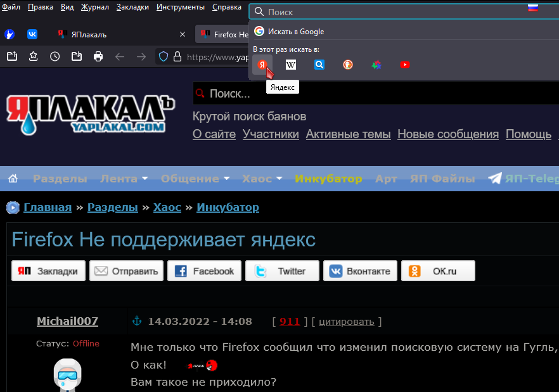
Task: Open the Разделы navigation item
Action: click(60, 179)
